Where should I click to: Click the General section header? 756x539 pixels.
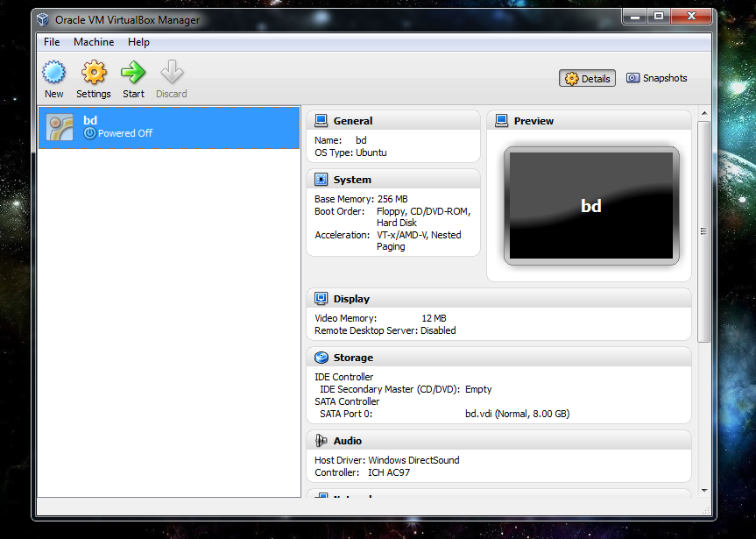pyautogui.click(x=393, y=121)
